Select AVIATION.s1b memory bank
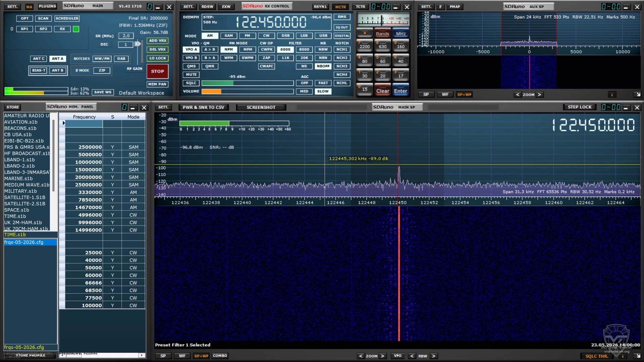 click(21, 122)
